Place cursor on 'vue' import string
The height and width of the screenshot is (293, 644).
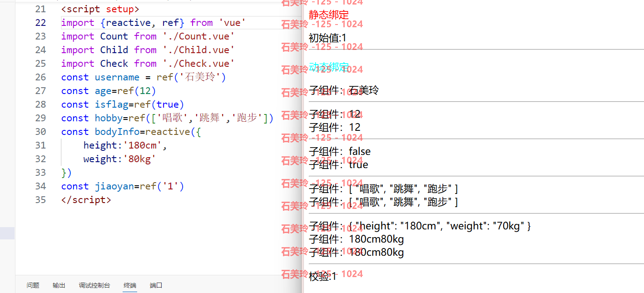click(232, 23)
